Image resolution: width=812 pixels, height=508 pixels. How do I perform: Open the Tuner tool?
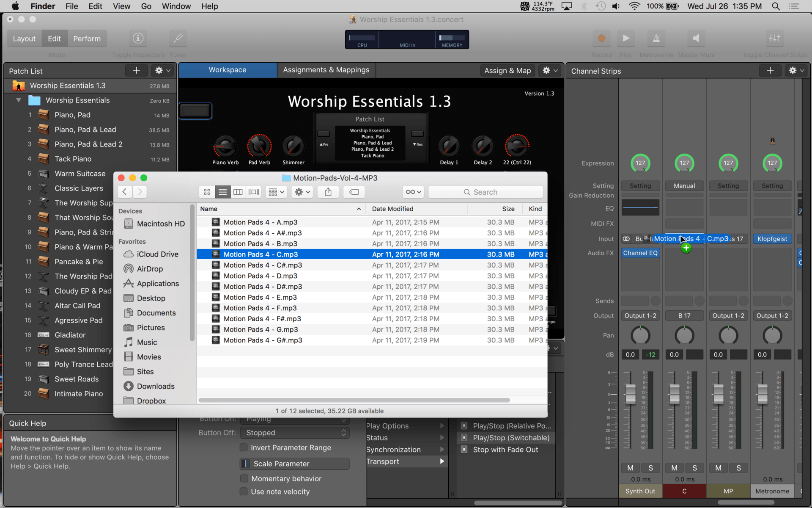pyautogui.click(x=178, y=39)
